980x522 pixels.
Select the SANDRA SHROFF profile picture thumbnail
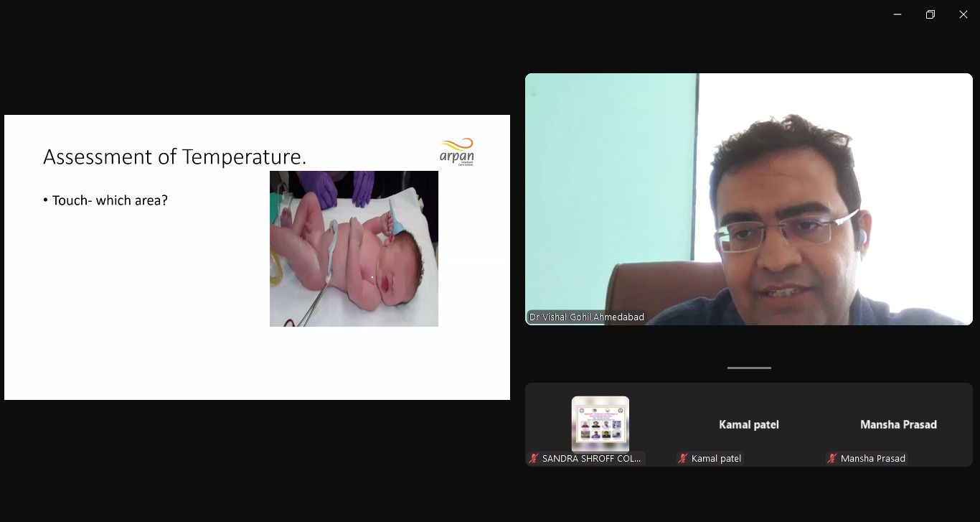pos(600,424)
